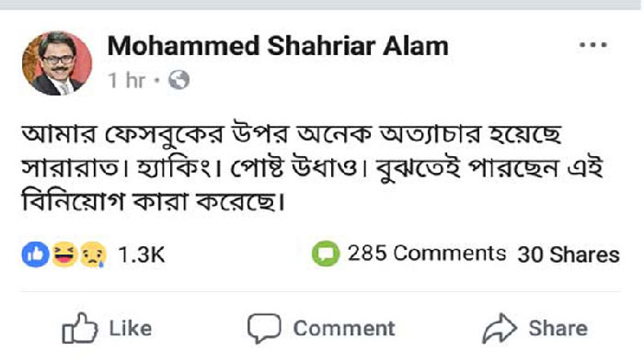
Task: Click the Sad crying reaction icon
Action: coord(93,255)
